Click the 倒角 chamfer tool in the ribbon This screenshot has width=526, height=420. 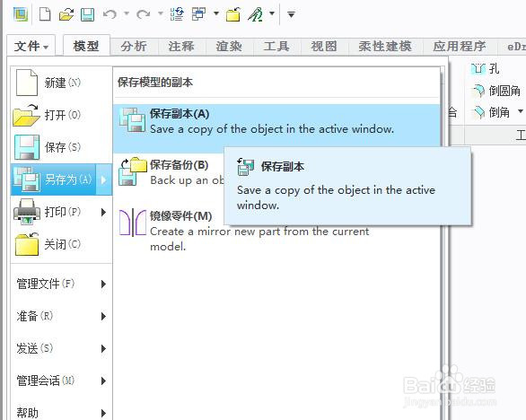pos(490,112)
